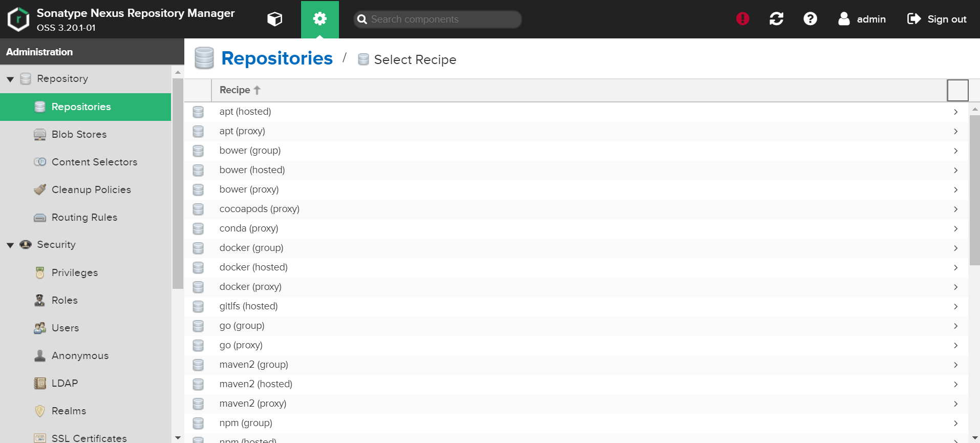
Task: Select the apt (proxy) recipe
Action: tap(576, 131)
